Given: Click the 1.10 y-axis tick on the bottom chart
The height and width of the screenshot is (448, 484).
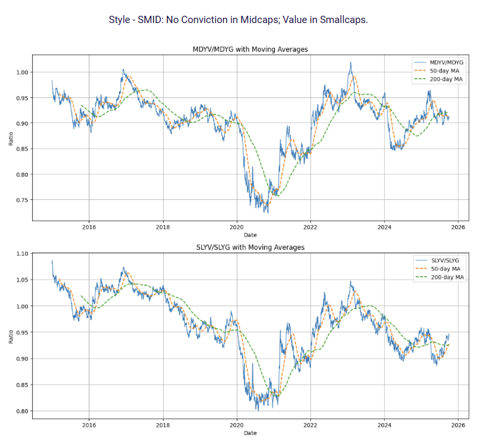Looking at the screenshot, I should 23,254.
